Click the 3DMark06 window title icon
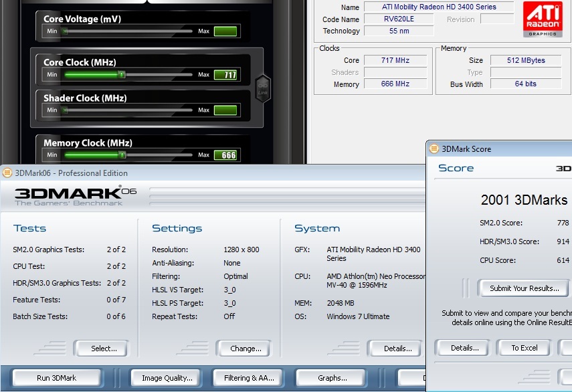572x392 pixels. point(7,173)
